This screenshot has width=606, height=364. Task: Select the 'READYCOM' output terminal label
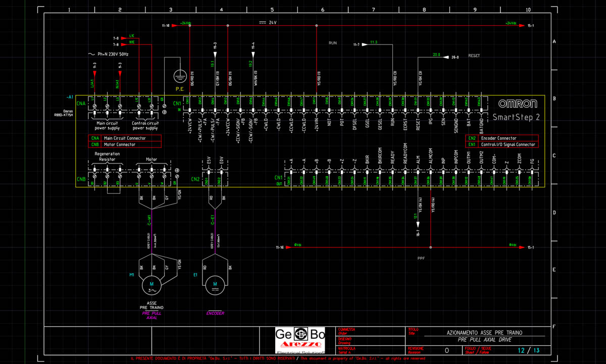click(405, 153)
